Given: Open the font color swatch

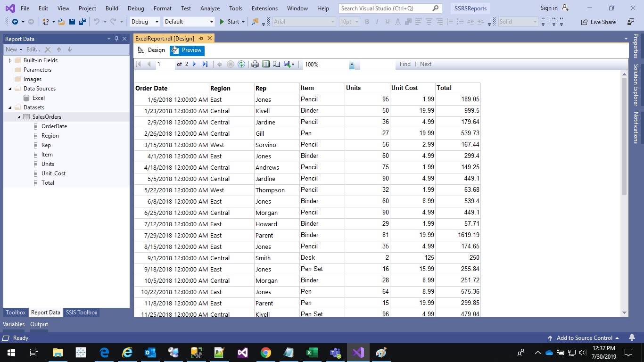Looking at the screenshot, I should (397, 22).
